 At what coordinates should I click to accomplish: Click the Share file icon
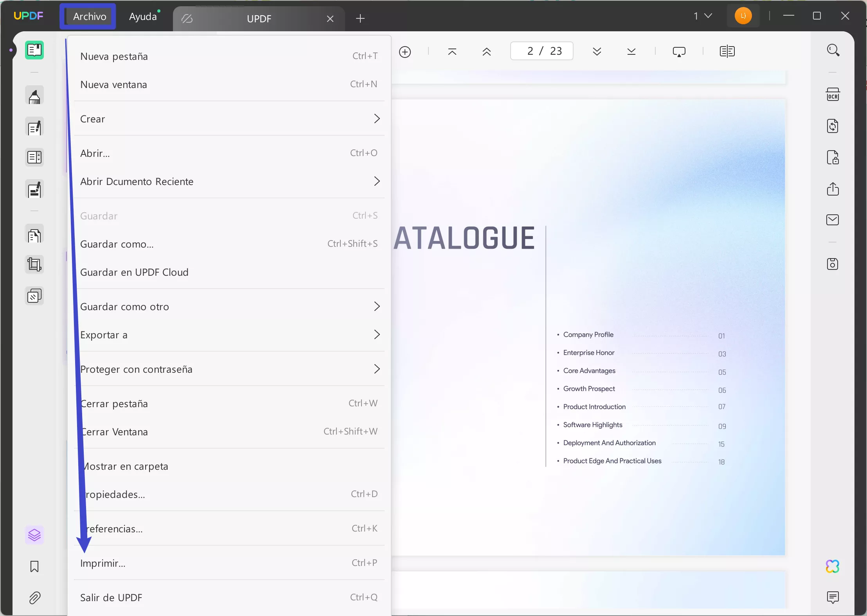point(833,189)
